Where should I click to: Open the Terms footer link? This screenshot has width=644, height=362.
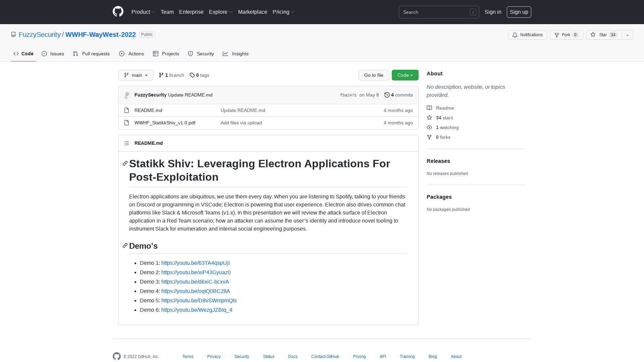coord(188,356)
